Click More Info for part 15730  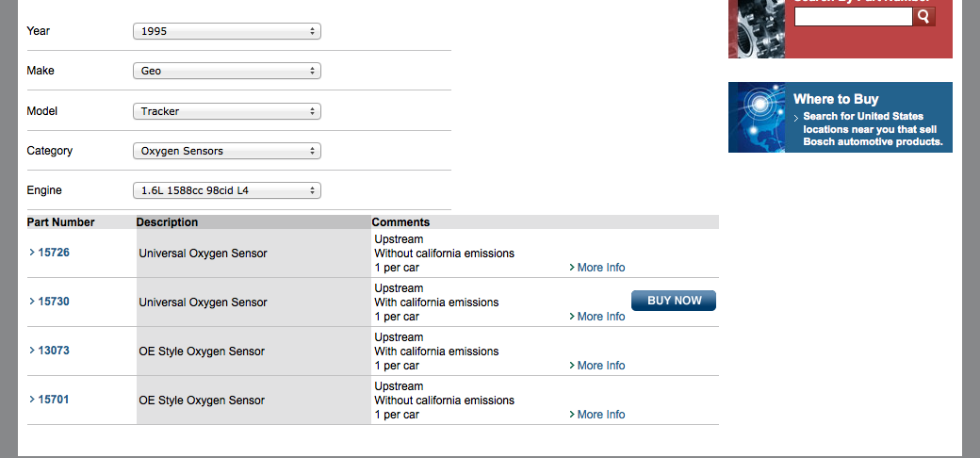(x=599, y=317)
